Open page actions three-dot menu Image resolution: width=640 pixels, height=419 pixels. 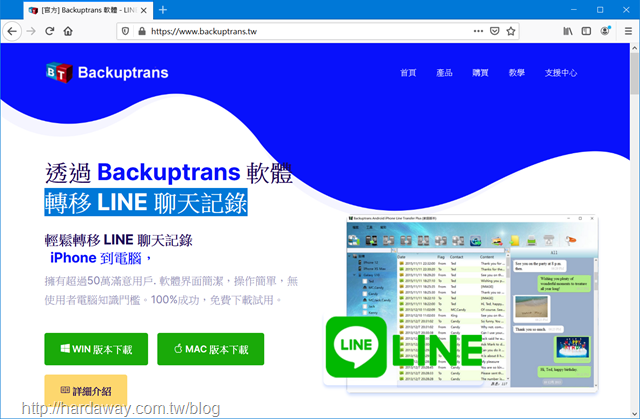click(478, 31)
